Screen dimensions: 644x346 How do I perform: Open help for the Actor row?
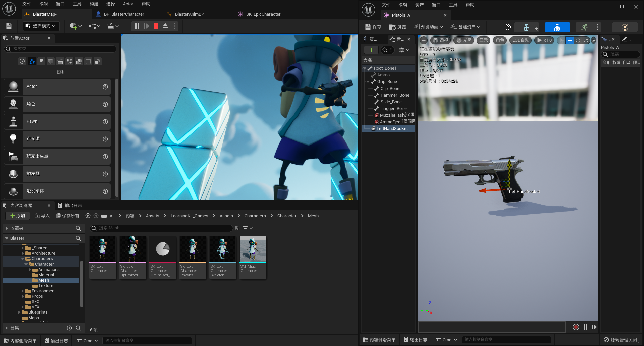(105, 87)
